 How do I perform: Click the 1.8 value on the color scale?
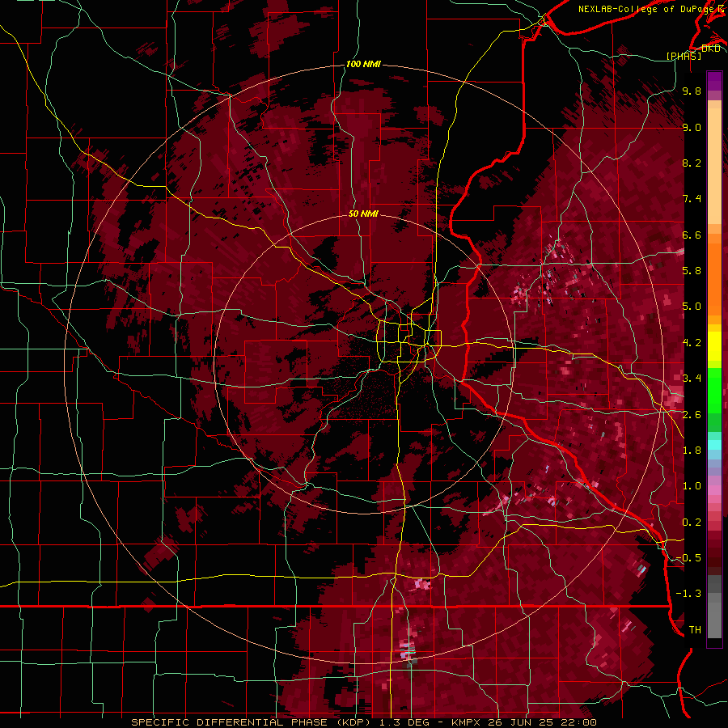(x=692, y=450)
